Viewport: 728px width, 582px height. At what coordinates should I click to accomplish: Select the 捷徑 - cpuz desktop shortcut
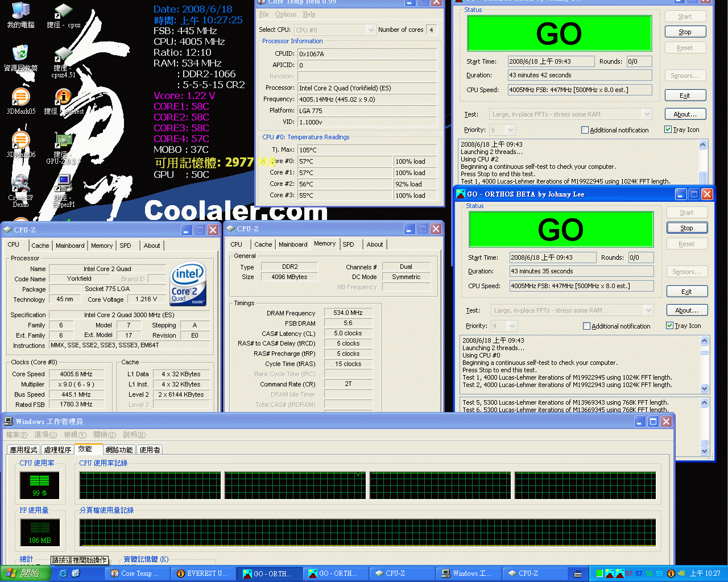point(63,15)
